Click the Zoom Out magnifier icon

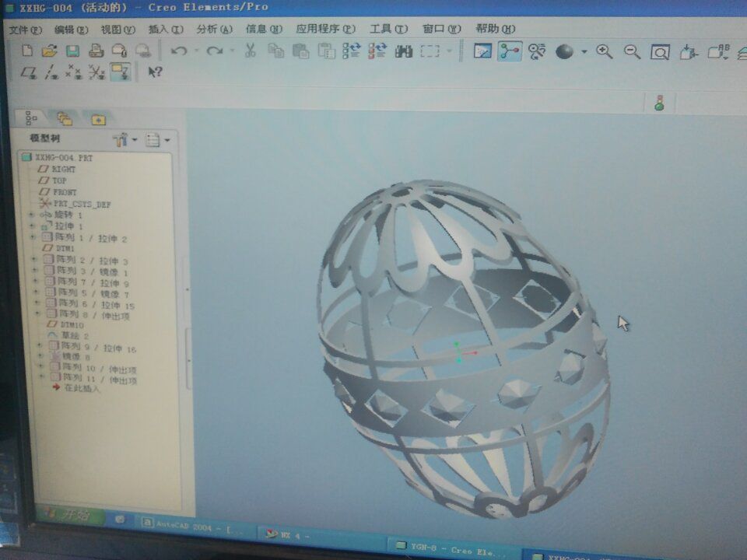[x=632, y=52]
